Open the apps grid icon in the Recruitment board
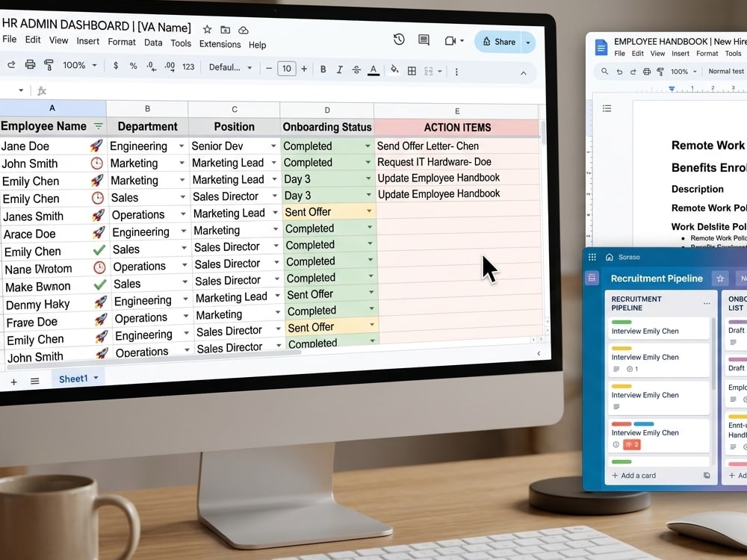 coord(592,257)
